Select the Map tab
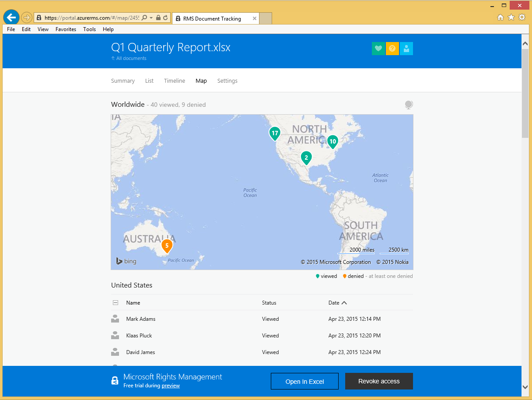Screen dimensions: 532x400 coord(201,81)
